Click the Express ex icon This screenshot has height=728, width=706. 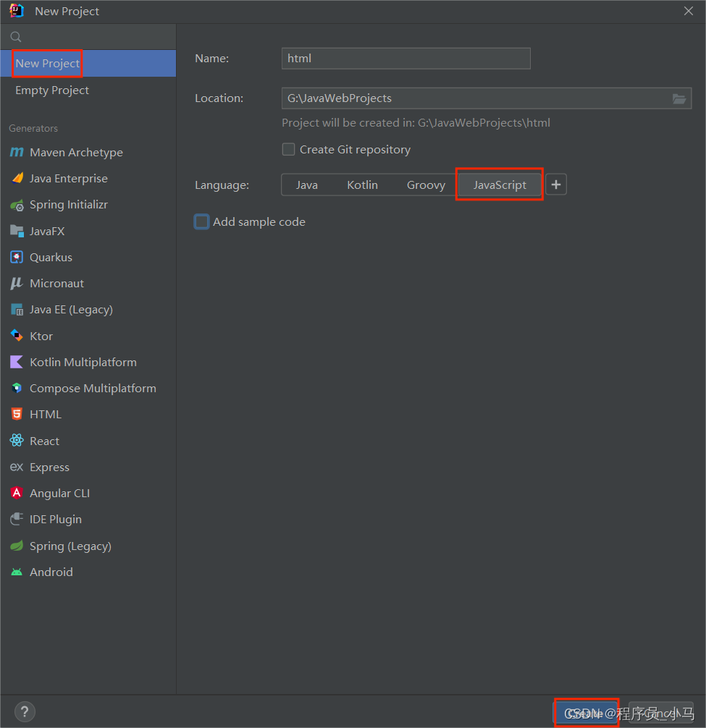point(17,467)
